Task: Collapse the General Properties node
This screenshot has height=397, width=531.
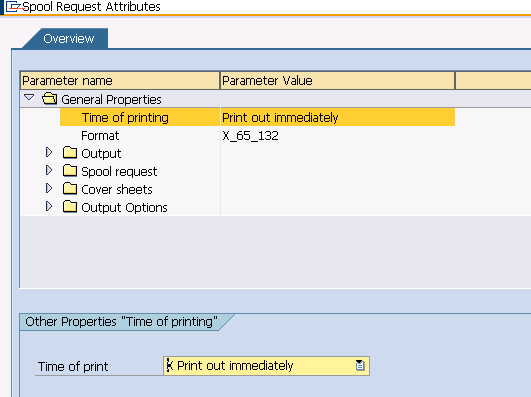Action: (29, 98)
